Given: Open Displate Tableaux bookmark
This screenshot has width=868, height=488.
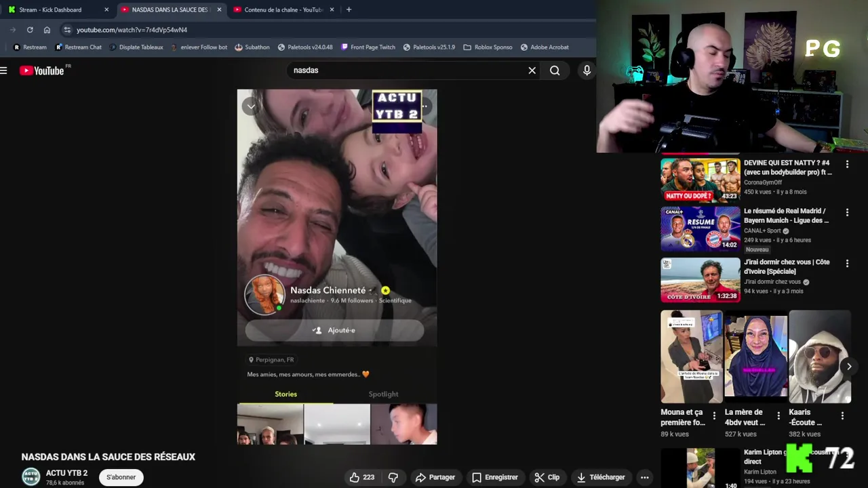Looking at the screenshot, I should coord(136,47).
